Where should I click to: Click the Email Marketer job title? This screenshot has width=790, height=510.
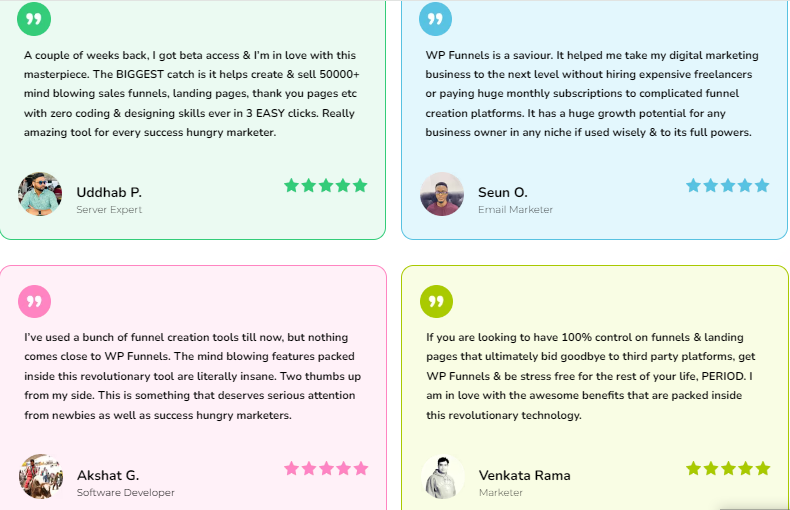click(x=515, y=210)
